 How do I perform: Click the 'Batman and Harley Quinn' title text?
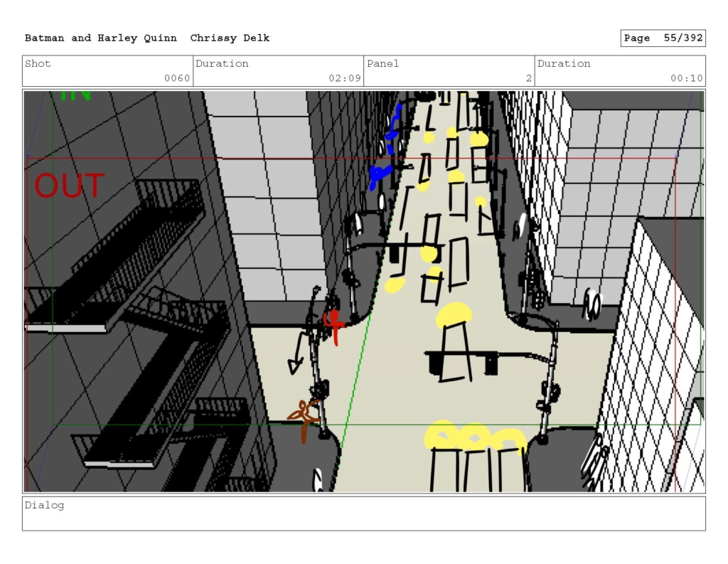[101, 38]
